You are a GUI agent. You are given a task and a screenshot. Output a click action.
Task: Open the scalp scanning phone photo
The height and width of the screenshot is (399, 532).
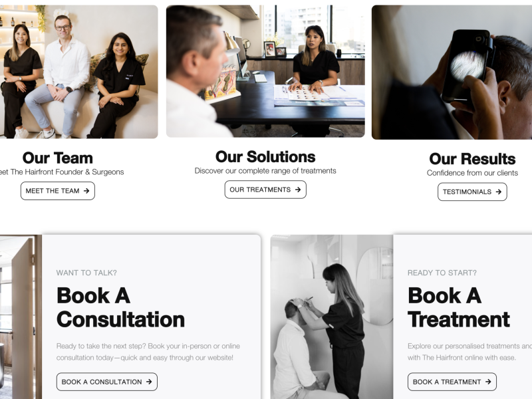click(x=452, y=72)
